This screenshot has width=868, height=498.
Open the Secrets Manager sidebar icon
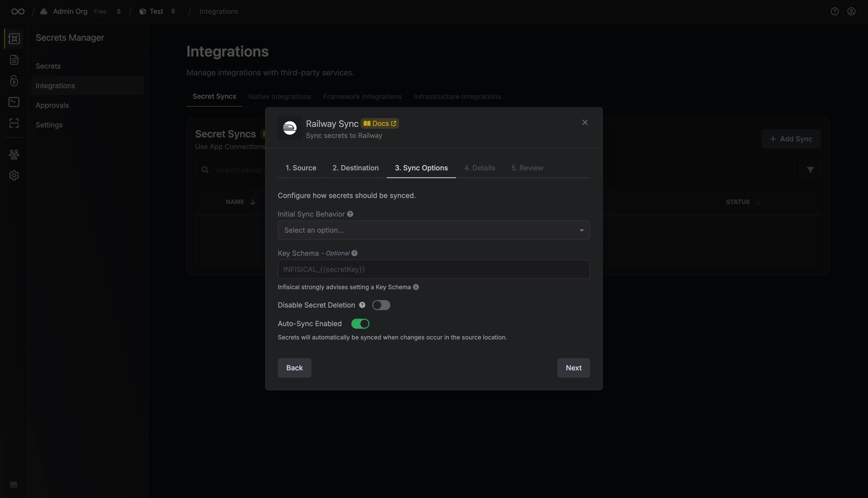click(14, 39)
